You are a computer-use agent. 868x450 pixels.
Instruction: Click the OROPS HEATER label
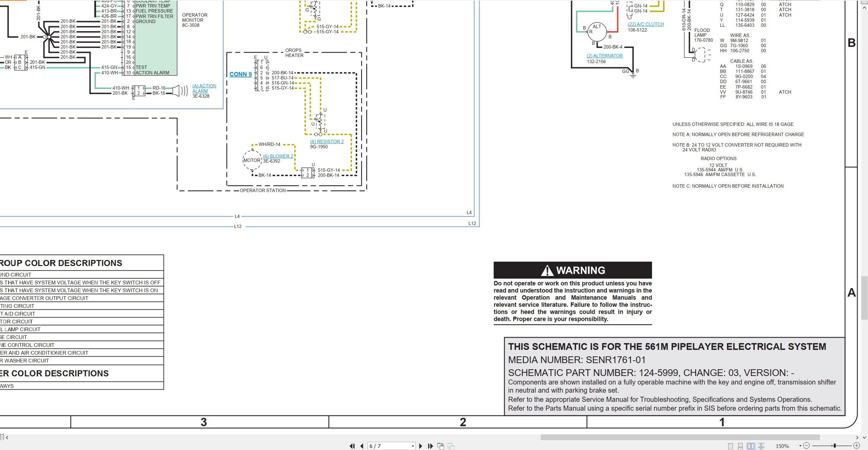(x=294, y=53)
